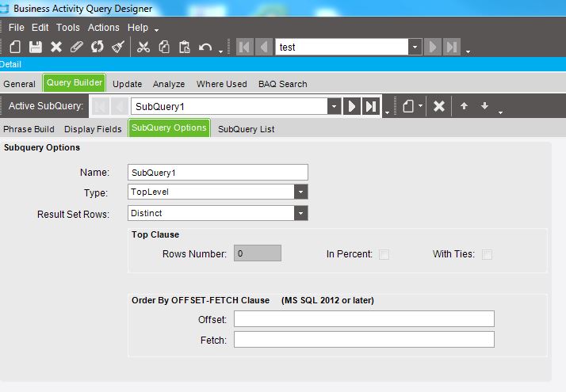Image resolution: width=566 pixels, height=392 pixels.
Task: Save the query with floppy icon
Action: [x=36, y=47]
